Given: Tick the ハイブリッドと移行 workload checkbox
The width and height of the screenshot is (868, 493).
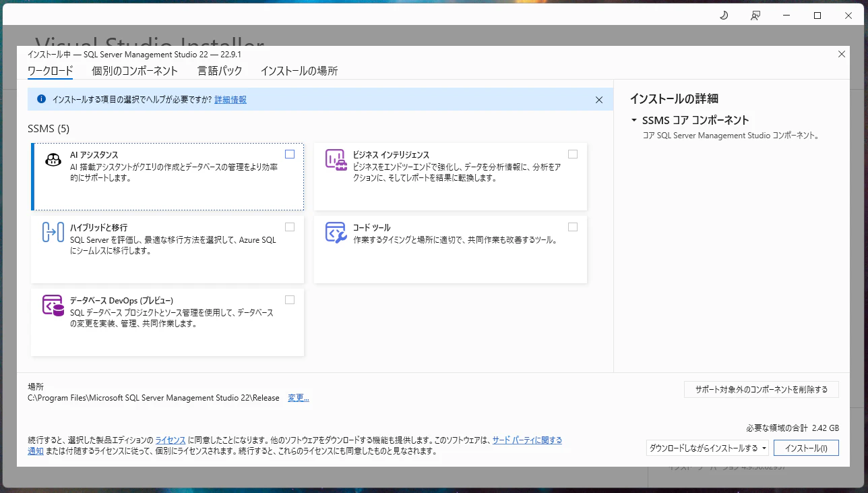Looking at the screenshot, I should pos(290,227).
